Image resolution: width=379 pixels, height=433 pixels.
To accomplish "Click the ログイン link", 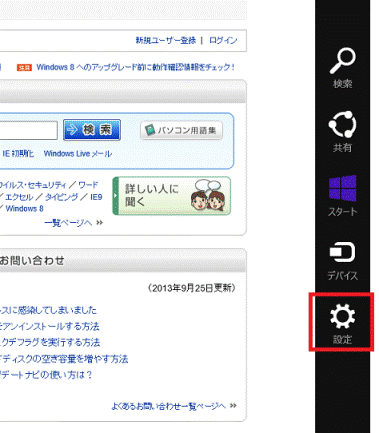I will click(223, 40).
